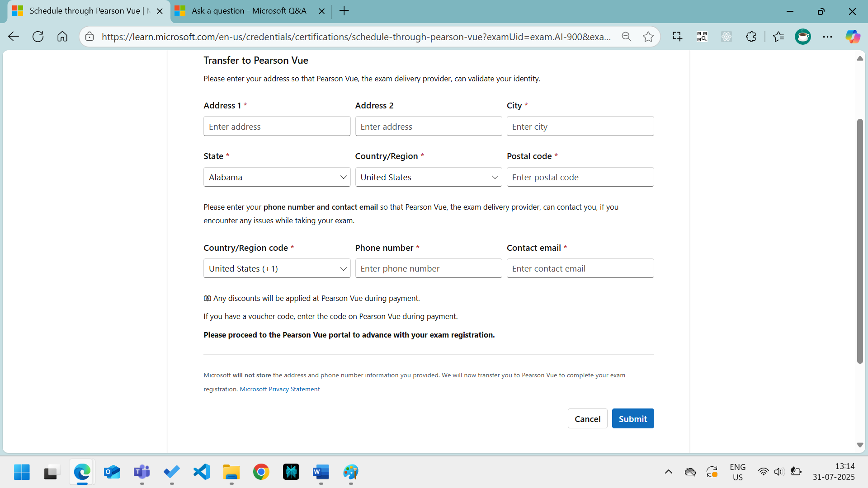Open the React developer tools extension icon
This screenshot has width=868, height=488.
pos(726,37)
